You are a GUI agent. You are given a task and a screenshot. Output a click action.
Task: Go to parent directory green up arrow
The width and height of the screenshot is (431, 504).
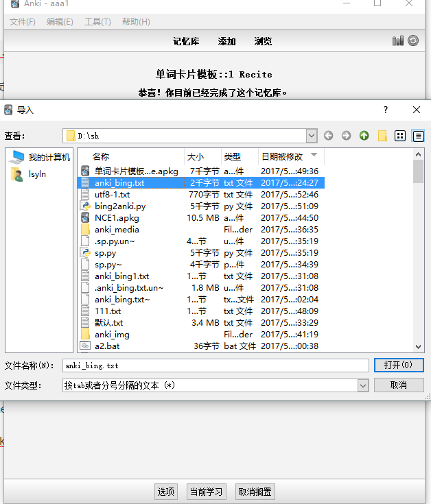[x=364, y=136]
